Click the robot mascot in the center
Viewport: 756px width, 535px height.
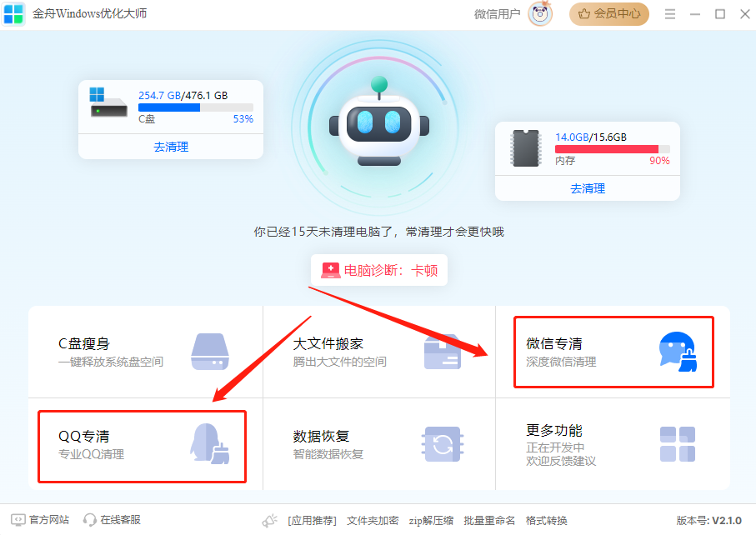click(x=379, y=122)
